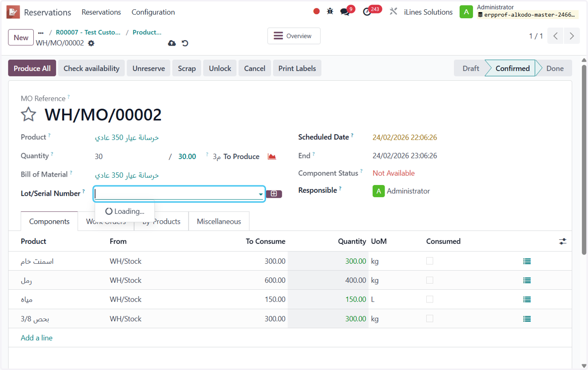Click the red recording indicator icon
Screen dimensions: 588x370
point(317,11)
